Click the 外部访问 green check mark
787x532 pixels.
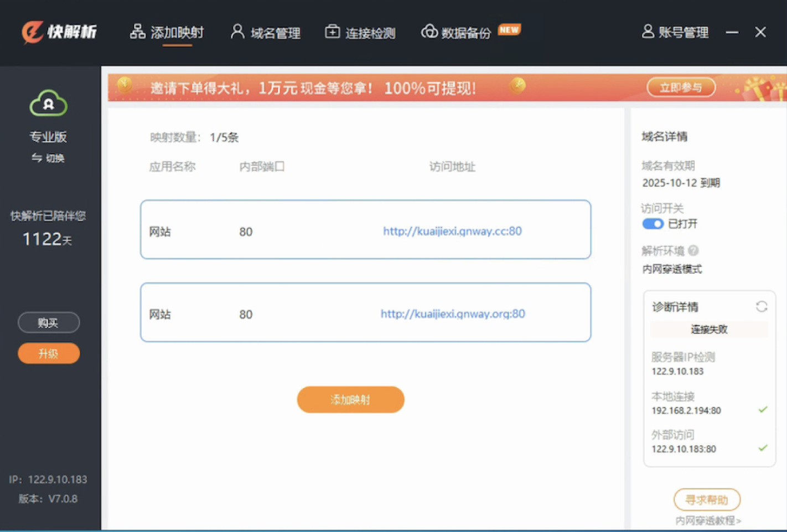pyautogui.click(x=763, y=448)
